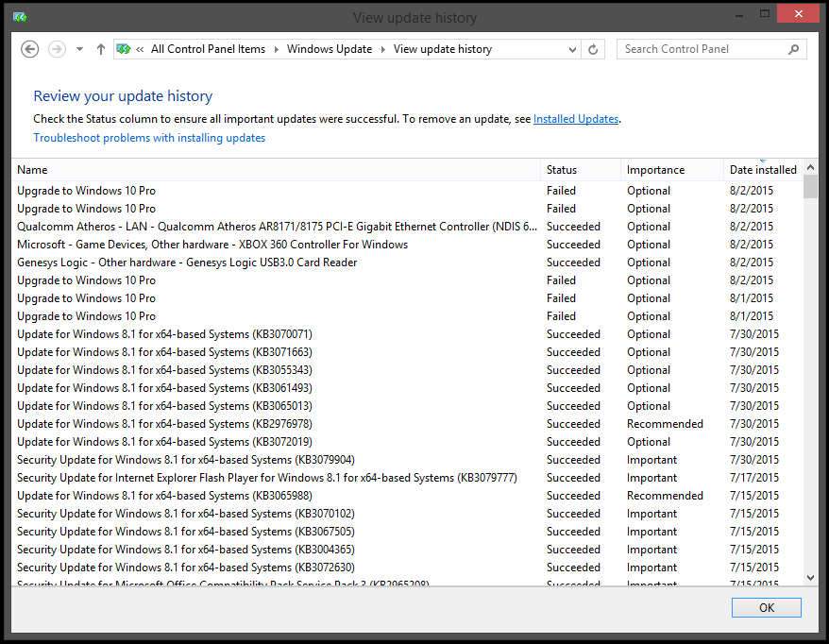
Task: Click Recommended importance for KB3065988
Action: tap(665, 496)
